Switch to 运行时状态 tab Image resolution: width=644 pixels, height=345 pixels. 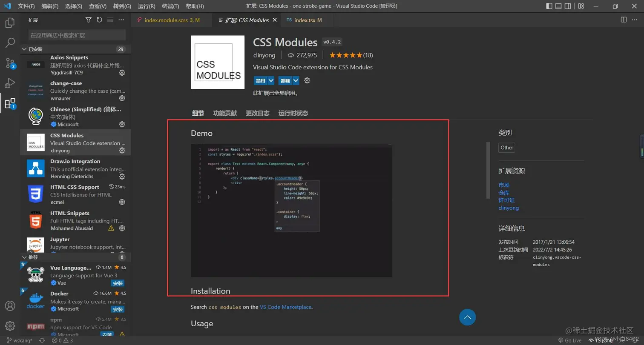click(293, 113)
